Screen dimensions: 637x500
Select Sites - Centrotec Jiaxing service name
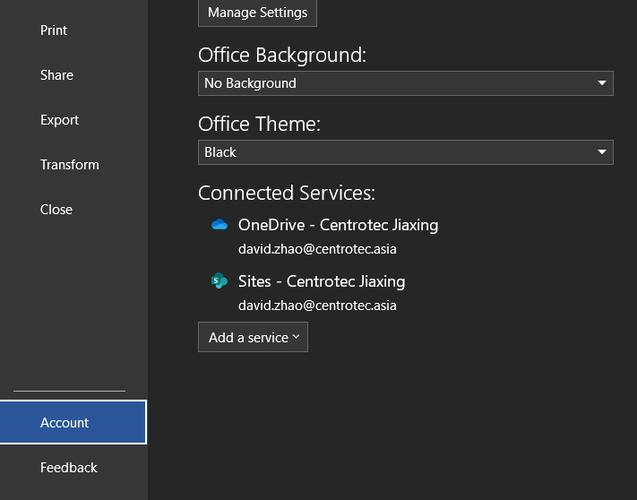pyautogui.click(x=321, y=281)
